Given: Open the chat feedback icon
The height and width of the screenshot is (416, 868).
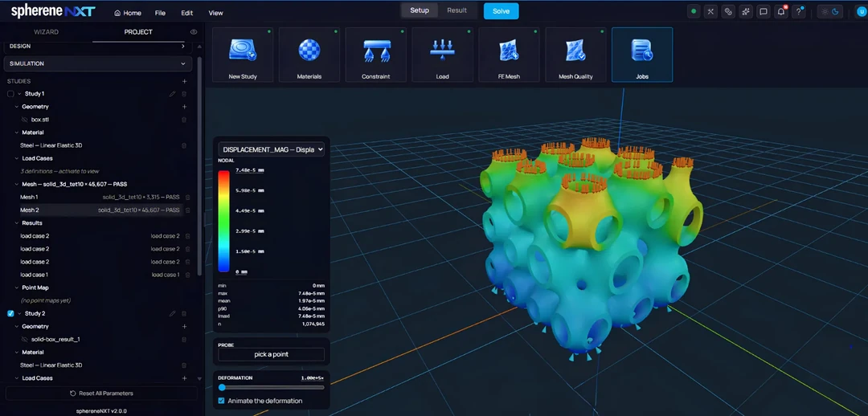Looking at the screenshot, I should click(764, 11).
